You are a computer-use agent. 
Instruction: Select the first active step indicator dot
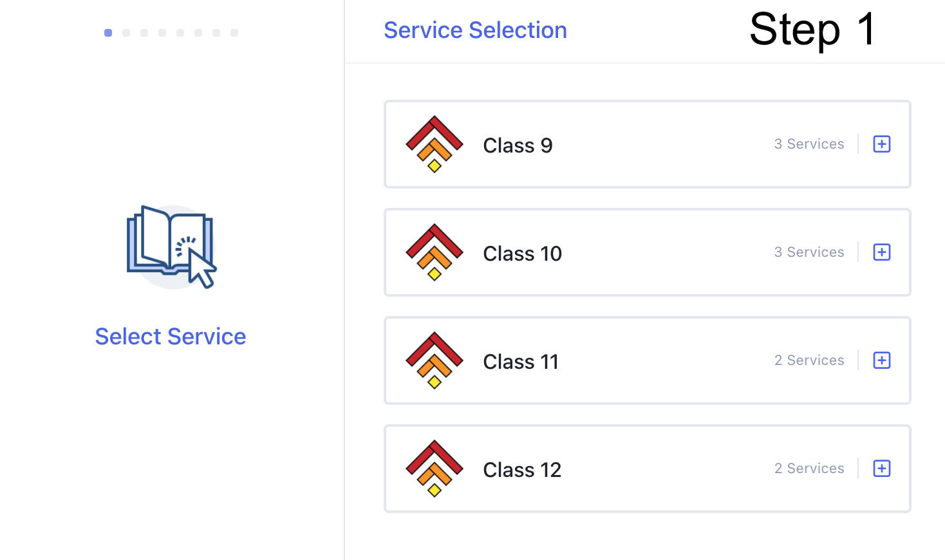pyautogui.click(x=108, y=33)
